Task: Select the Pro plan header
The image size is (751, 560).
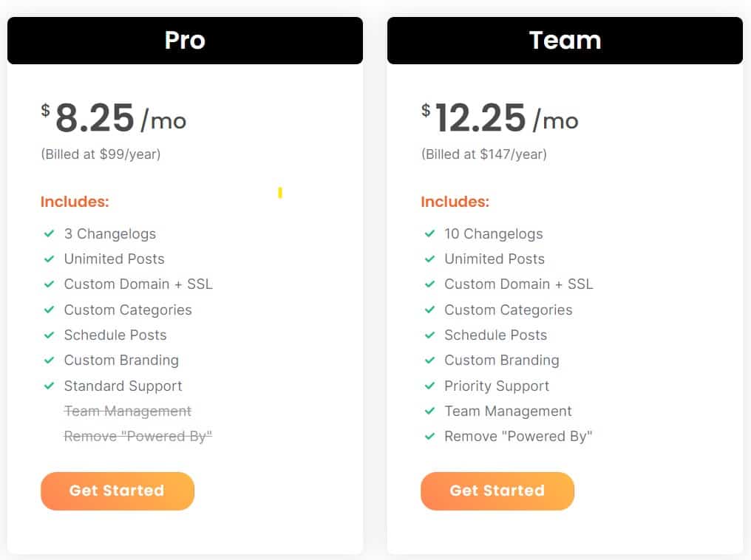Action: [x=184, y=41]
